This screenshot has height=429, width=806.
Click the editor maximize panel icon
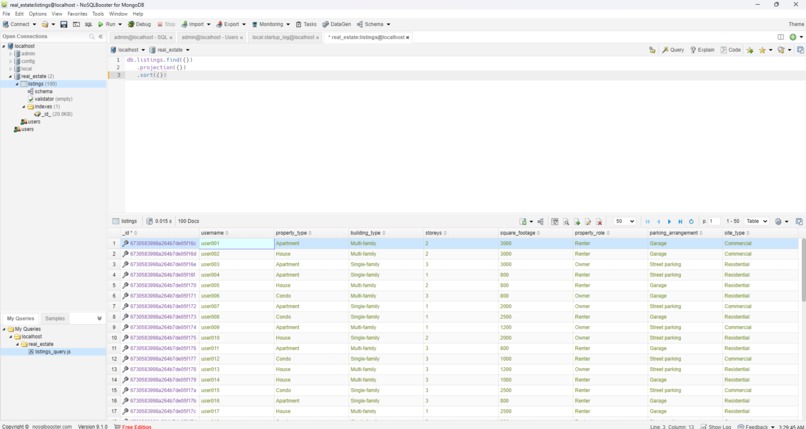pyautogui.click(x=800, y=50)
